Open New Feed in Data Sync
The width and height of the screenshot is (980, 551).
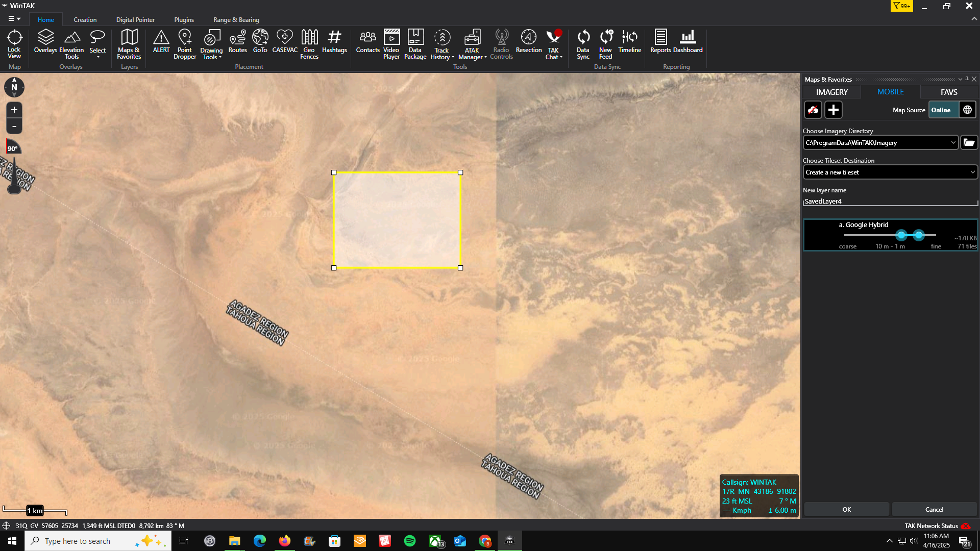(x=605, y=44)
